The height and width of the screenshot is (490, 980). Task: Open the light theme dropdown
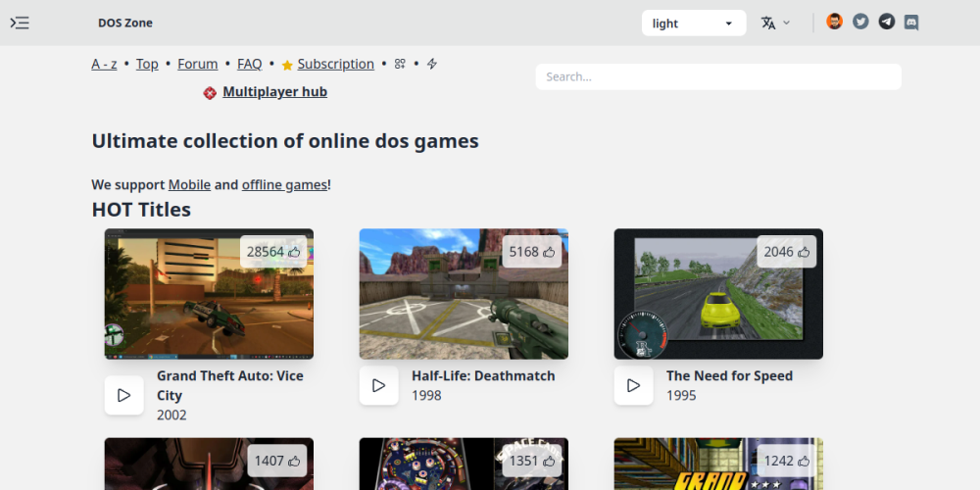tap(693, 24)
